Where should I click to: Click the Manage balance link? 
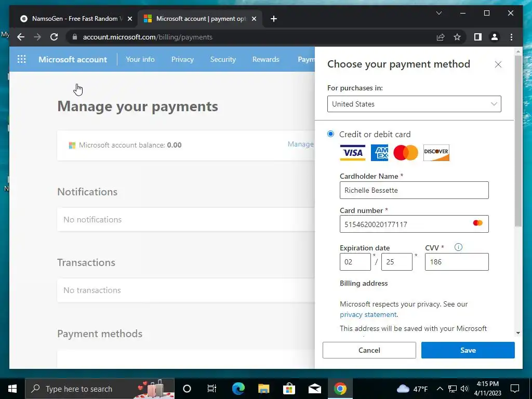point(301,144)
